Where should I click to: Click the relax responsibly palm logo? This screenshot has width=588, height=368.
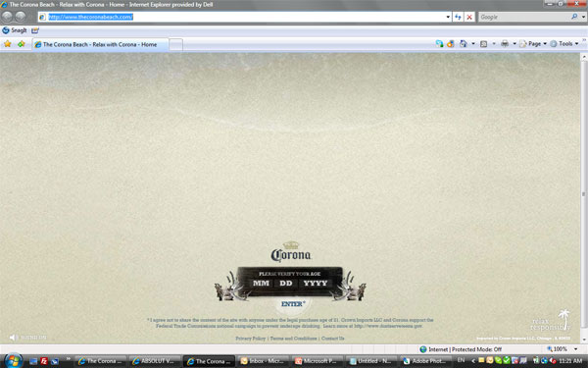(551, 320)
